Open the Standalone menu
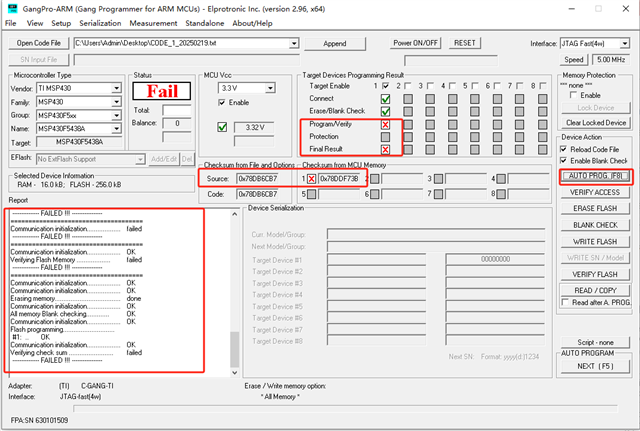Image resolution: width=640 pixels, height=431 pixels. (x=204, y=23)
